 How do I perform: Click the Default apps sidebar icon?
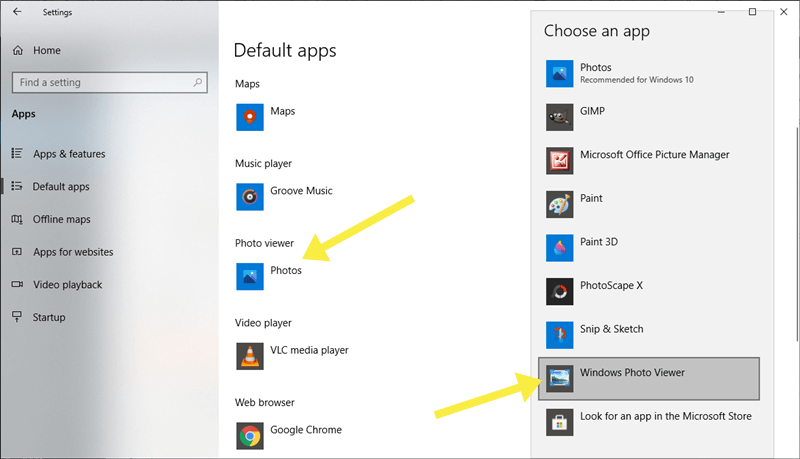17,186
